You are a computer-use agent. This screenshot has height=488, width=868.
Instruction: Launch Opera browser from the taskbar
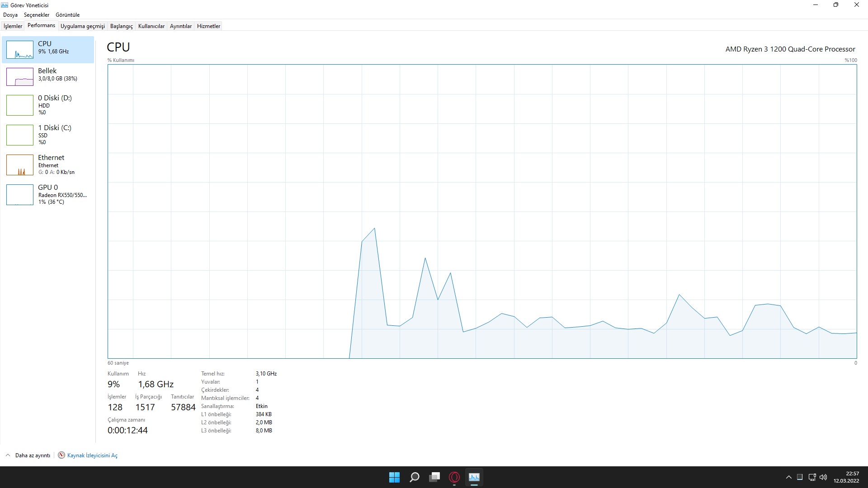pos(454,477)
